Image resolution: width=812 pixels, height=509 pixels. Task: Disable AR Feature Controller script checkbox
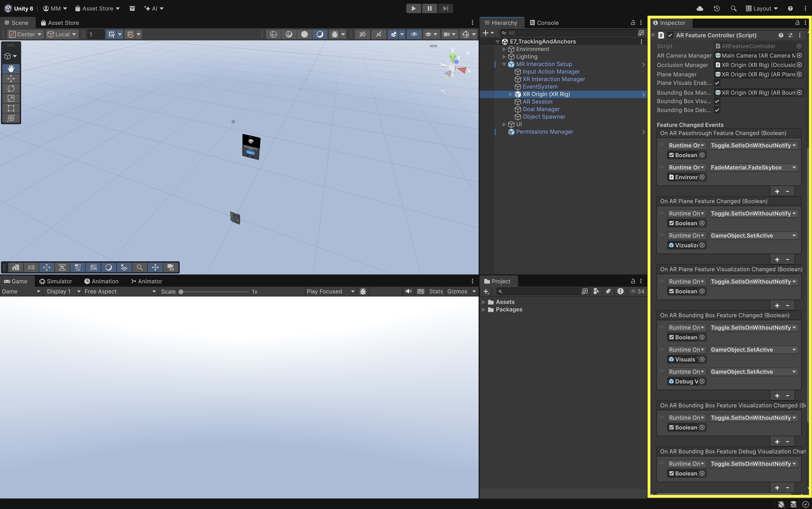(670, 35)
